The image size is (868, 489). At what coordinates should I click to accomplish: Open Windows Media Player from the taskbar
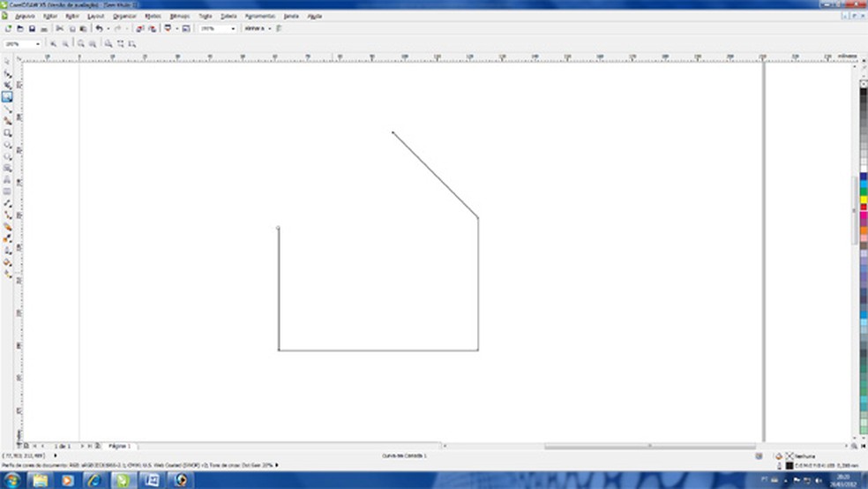pyautogui.click(x=67, y=480)
